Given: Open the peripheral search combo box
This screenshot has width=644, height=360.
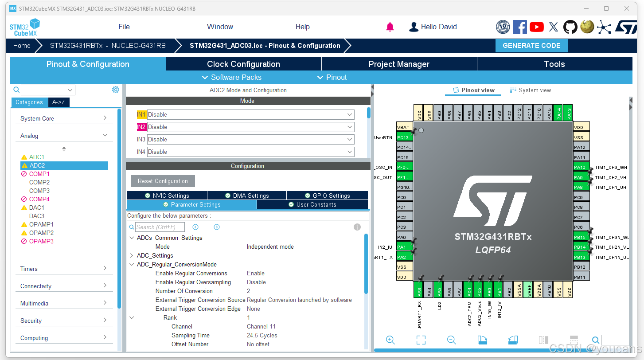Looking at the screenshot, I should tap(48, 90).
